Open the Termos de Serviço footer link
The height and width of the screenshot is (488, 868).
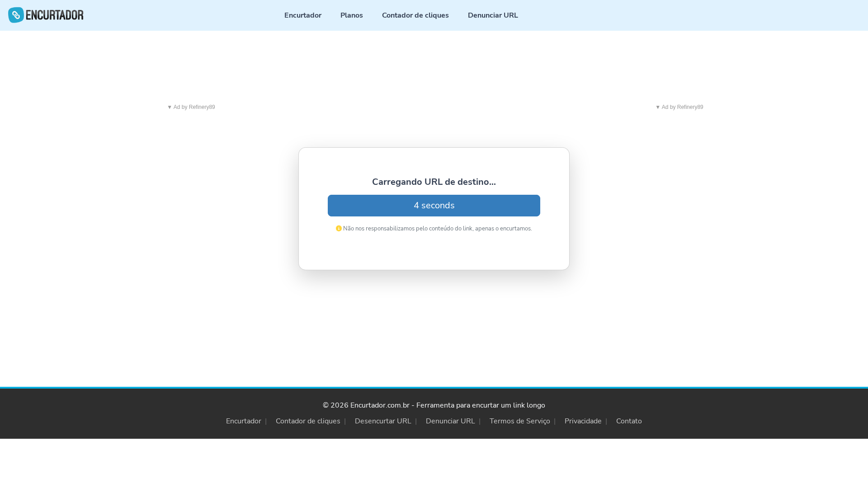pos(520,421)
